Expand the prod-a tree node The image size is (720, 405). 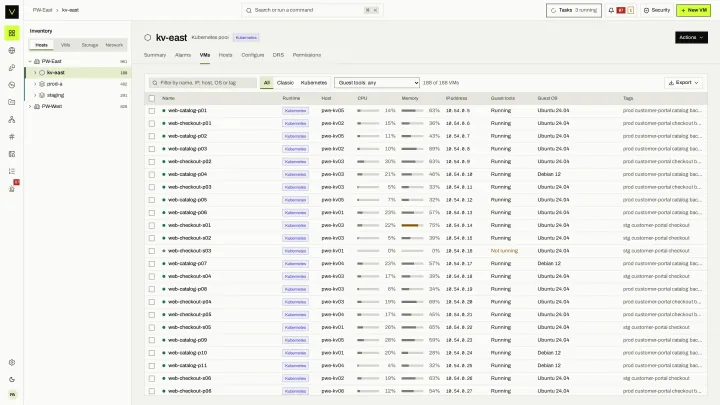[35, 84]
